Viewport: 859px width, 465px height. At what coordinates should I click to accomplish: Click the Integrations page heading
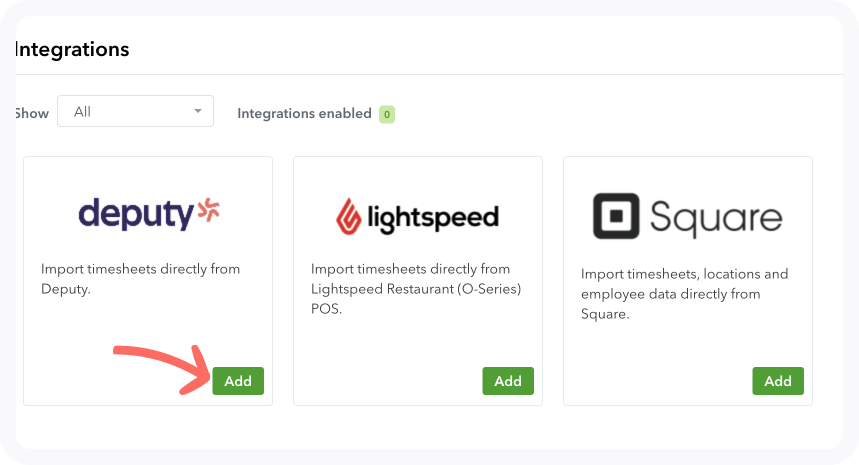[x=72, y=49]
